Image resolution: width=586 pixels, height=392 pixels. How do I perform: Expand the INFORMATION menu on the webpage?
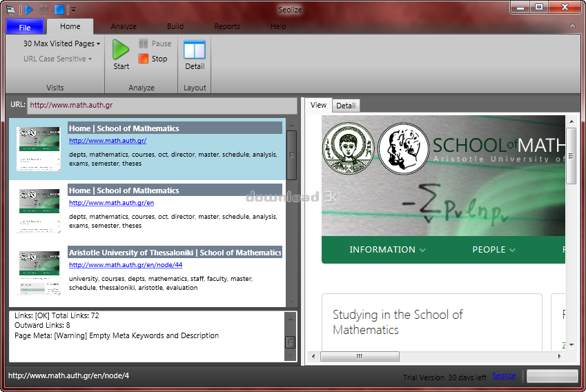tap(387, 250)
